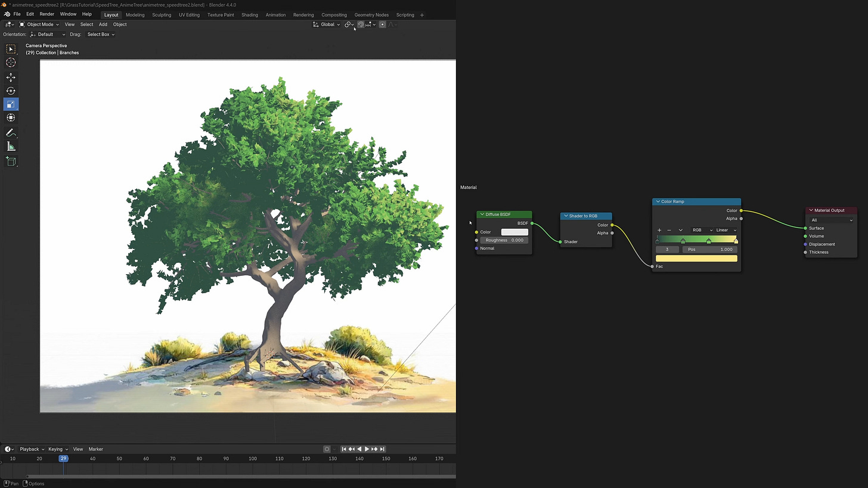Image resolution: width=868 pixels, height=488 pixels.
Task: Click the Roughness field in Diffuse BSDF
Action: click(x=504, y=240)
